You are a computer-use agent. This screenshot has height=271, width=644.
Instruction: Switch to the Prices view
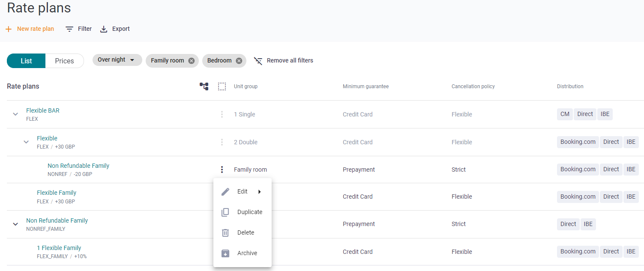tap(64, 61)
